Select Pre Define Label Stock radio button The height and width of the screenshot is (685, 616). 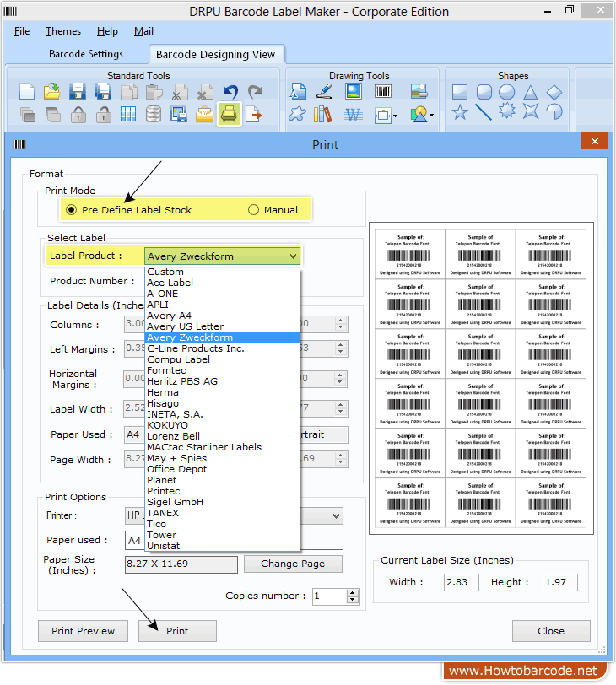(x=71, y=210)
